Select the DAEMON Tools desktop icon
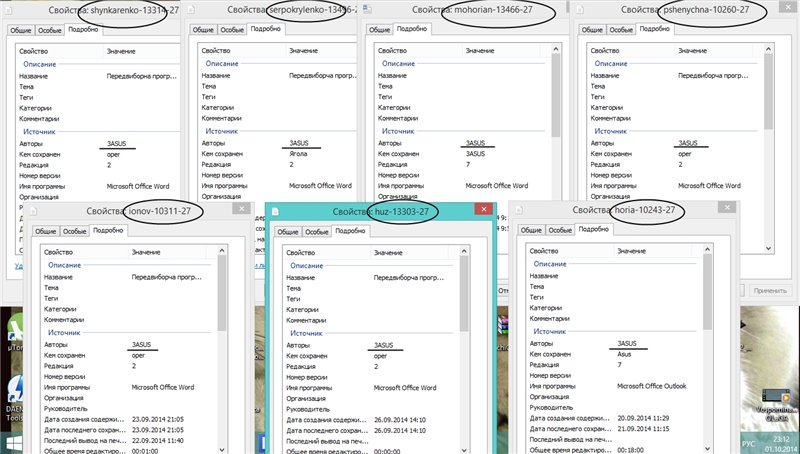 [14, 388]
